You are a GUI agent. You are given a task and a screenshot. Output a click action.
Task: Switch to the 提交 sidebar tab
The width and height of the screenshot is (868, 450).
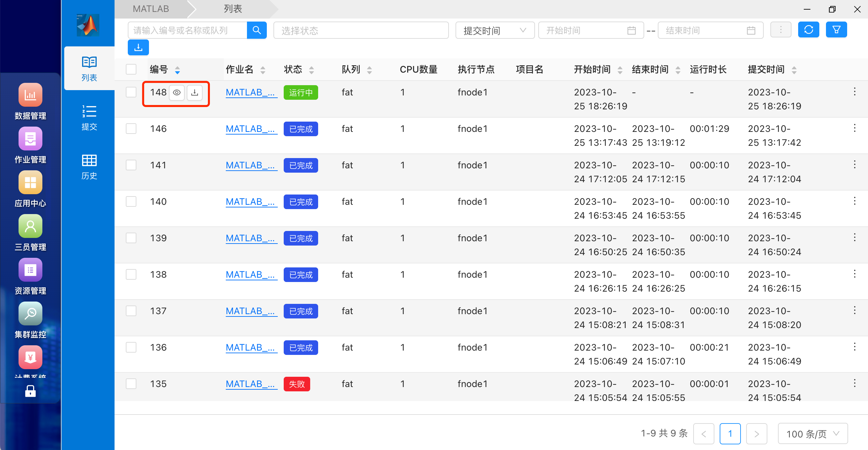[x=89, y=118]
